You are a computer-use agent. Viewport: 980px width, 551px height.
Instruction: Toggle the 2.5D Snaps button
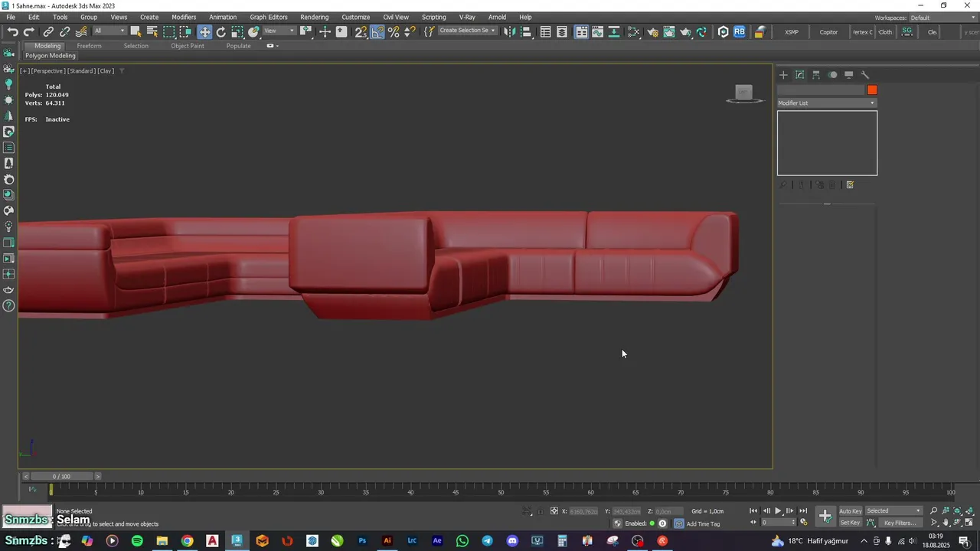coord(360,31)
